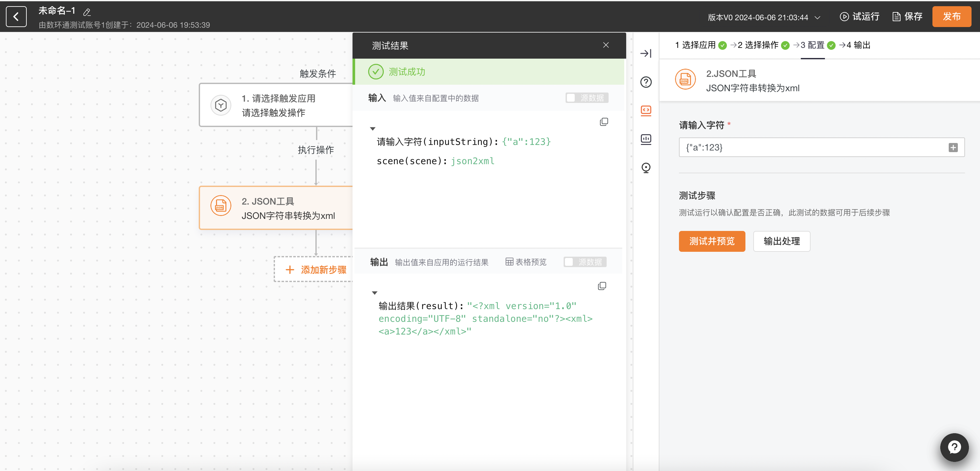The image size is (980, 471).
Task: Collapse the right panel with arrow-bar icon
Action: [x=646, y=54]
